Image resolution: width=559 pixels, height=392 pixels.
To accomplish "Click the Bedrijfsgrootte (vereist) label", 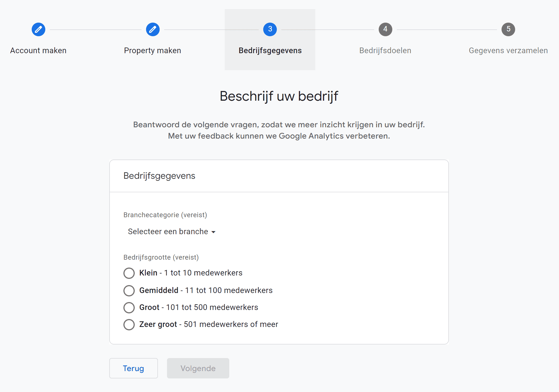I will [x=161, y=257].
